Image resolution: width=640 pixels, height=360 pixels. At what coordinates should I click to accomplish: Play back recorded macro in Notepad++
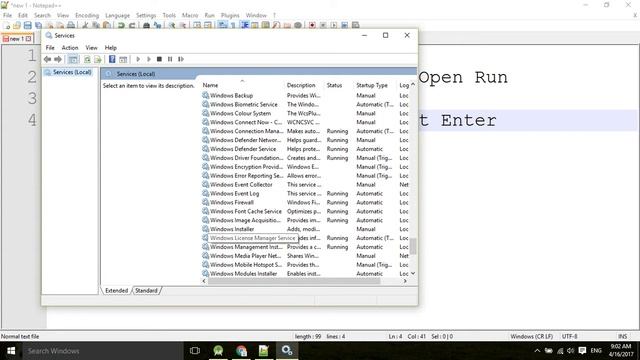[334, 25]
